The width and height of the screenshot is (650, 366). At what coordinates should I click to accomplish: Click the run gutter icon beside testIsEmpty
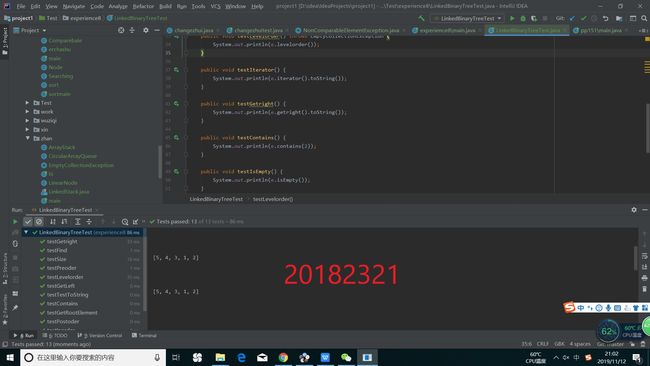click(176, 171)
